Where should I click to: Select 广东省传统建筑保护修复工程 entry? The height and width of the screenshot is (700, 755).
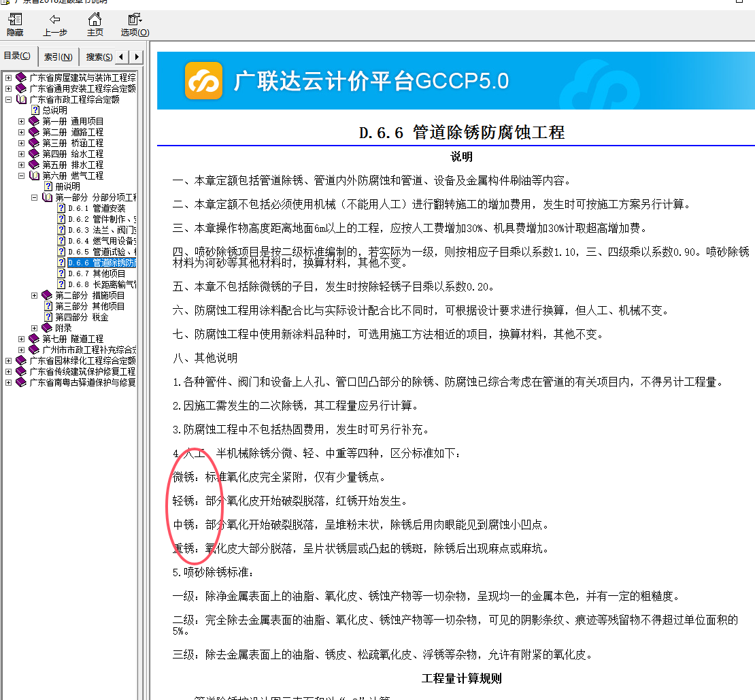pyautogui.click(x=82, y=371)
